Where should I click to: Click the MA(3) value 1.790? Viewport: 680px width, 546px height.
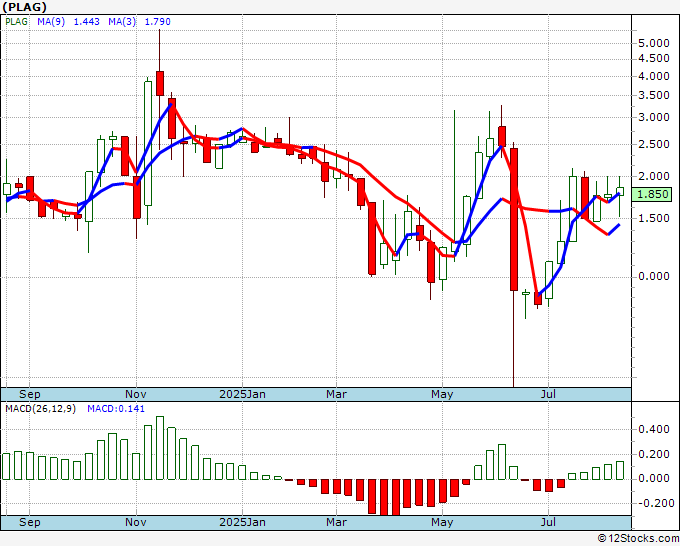[x=157, y=22]
